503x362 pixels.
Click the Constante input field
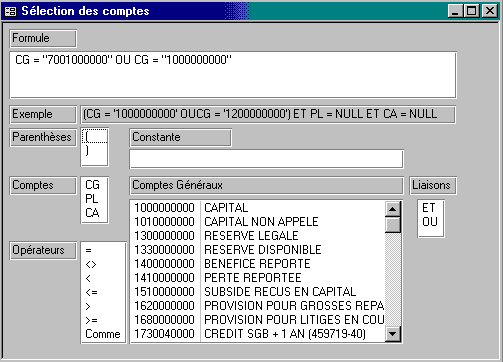[266, 159]
